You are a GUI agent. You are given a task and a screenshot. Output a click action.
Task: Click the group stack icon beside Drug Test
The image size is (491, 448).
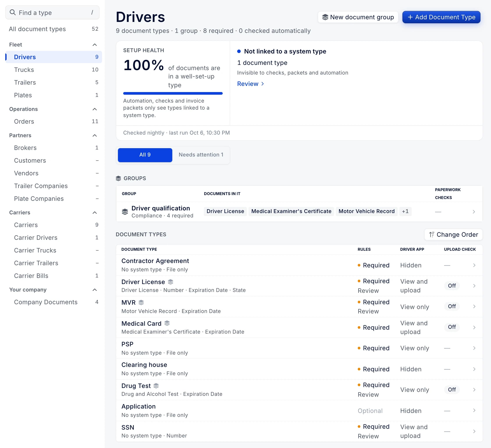[x=156, y=386]
